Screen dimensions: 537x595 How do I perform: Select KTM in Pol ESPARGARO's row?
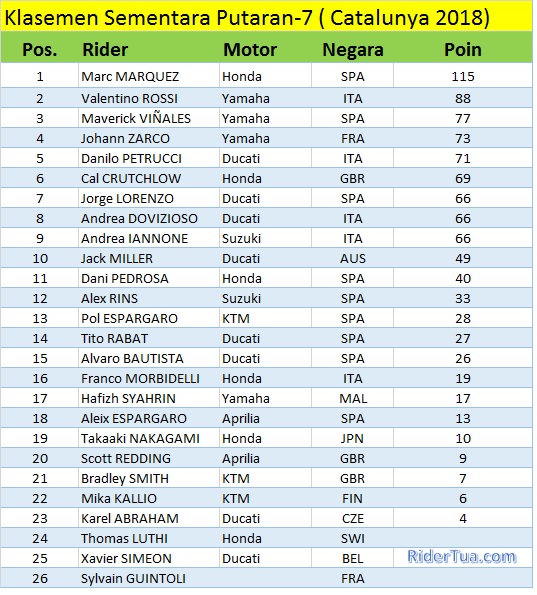tap(236, 318)
